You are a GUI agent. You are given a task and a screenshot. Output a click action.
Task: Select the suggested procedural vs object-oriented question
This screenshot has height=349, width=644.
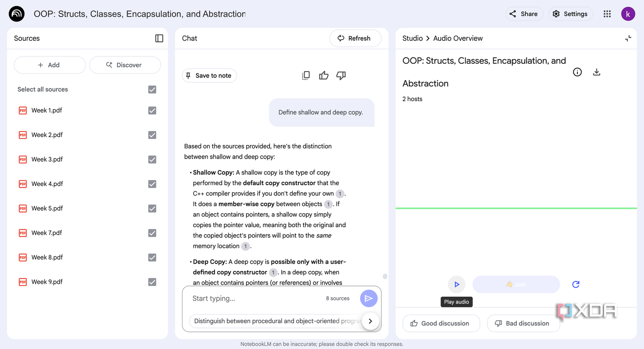(277, 321)
